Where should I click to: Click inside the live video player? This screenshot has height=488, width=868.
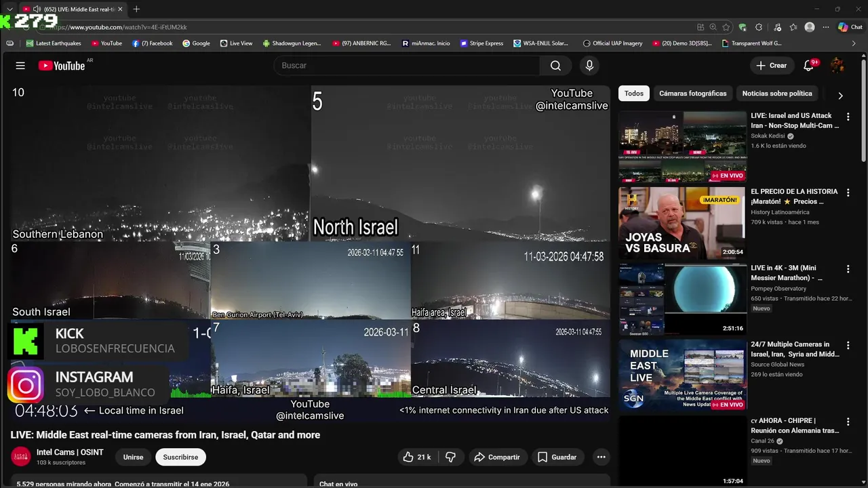click(x=311, y=253)
